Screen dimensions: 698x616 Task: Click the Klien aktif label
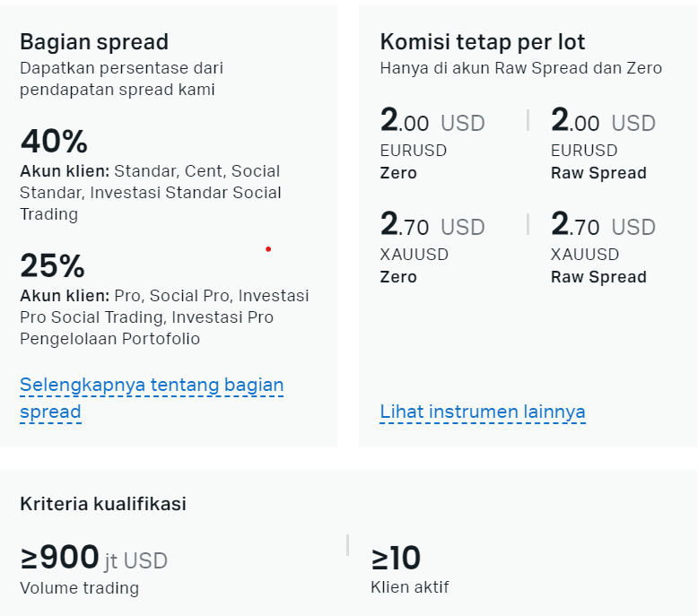pyautogui.click(x=409, y=587)
